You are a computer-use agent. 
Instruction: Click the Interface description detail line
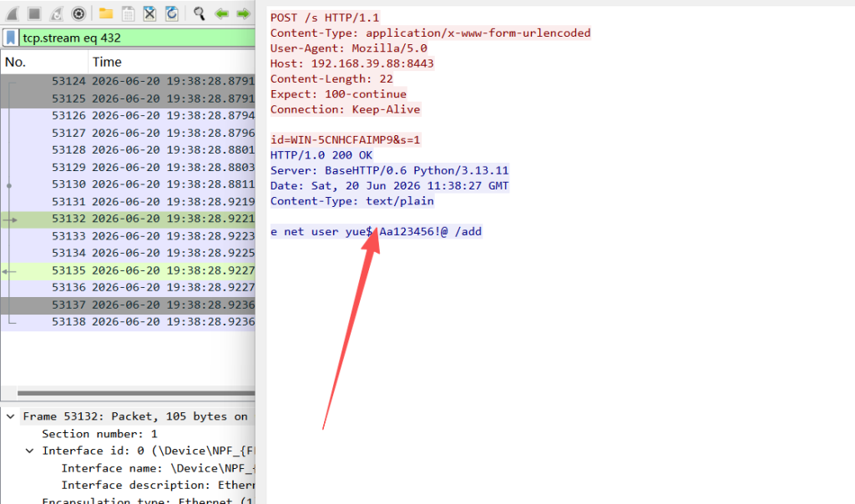(x=158, y=485)
